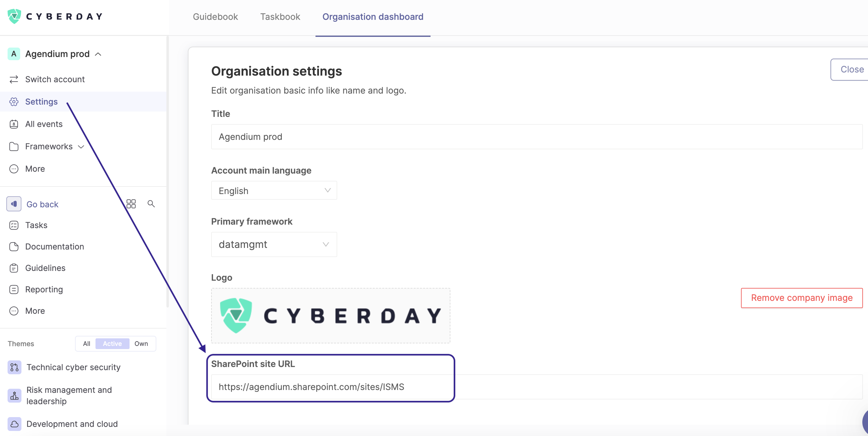Screen dimensions: 868x436
Task: Switch to the Guidebook tab
Action: [215, 17]
